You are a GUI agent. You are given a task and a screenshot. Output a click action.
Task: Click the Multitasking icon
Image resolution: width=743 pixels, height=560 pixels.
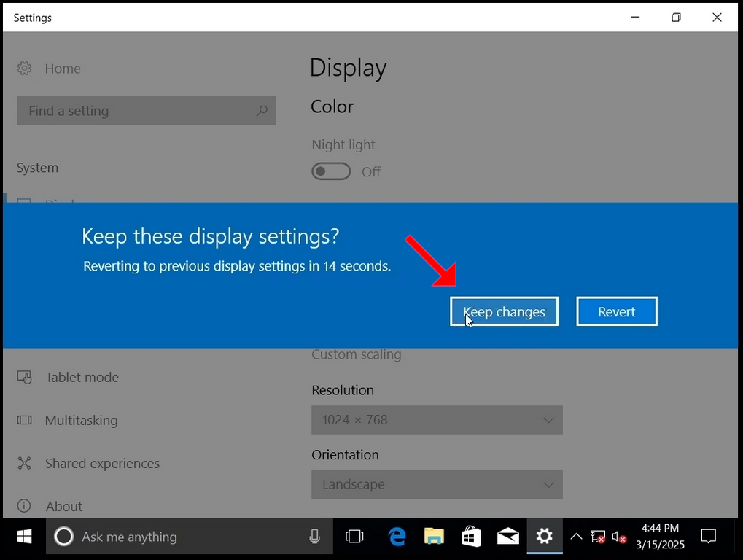tap(24, 420)
